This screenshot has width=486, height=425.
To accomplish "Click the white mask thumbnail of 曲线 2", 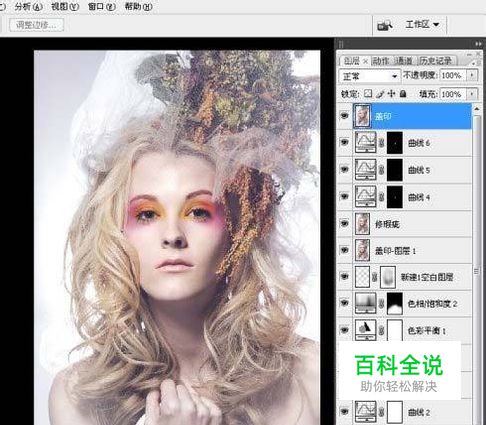I will tap(394, 412).
